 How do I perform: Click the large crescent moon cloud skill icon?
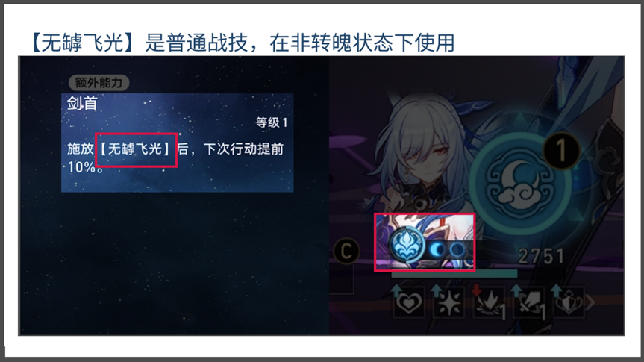[x=520, y=184]
